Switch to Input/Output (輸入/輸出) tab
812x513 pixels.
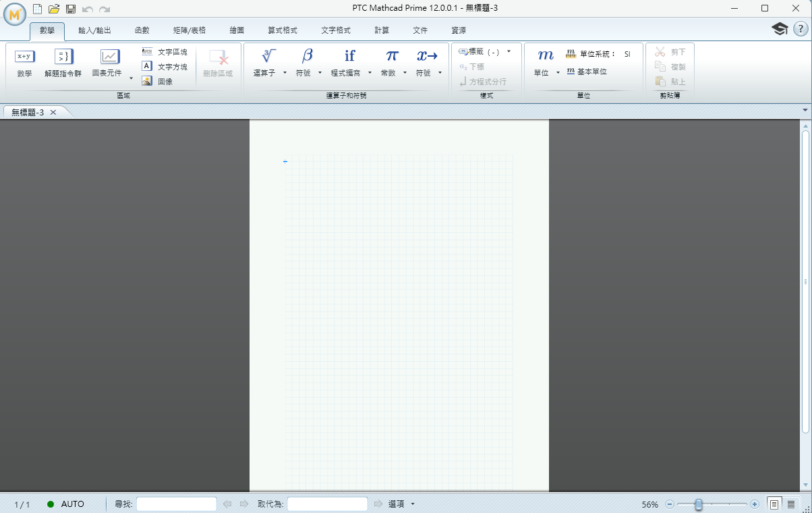pyautogui.click(x=94, y=31)
